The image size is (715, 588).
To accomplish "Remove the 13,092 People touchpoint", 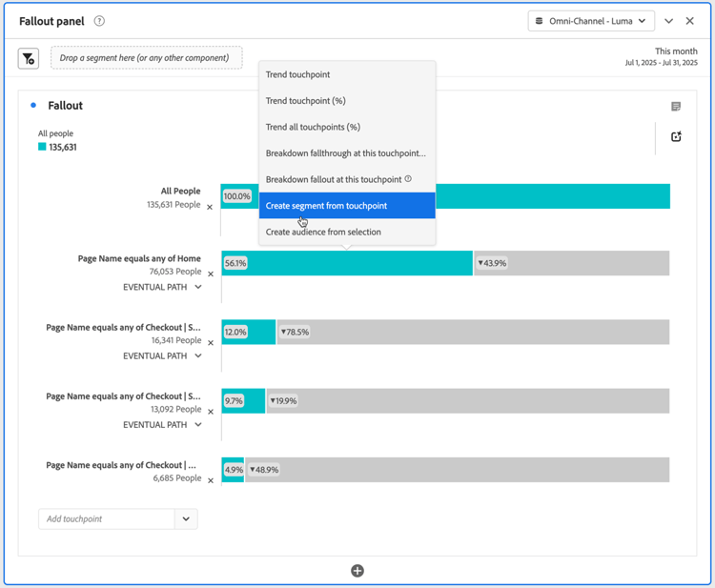I will (211, 412).
